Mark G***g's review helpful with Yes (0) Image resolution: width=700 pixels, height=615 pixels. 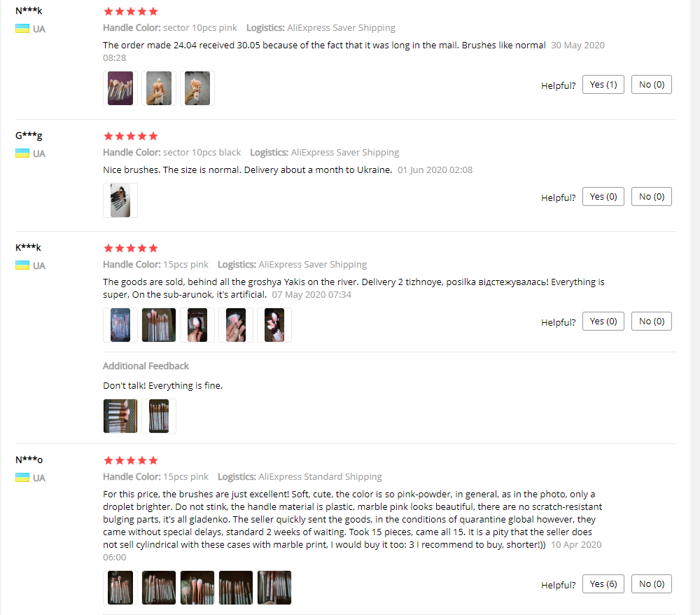603,197
